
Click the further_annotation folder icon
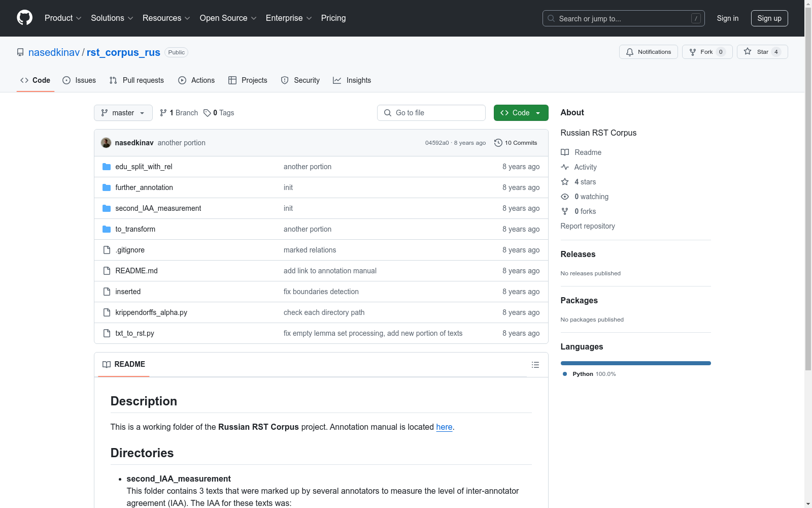[107, 187]
